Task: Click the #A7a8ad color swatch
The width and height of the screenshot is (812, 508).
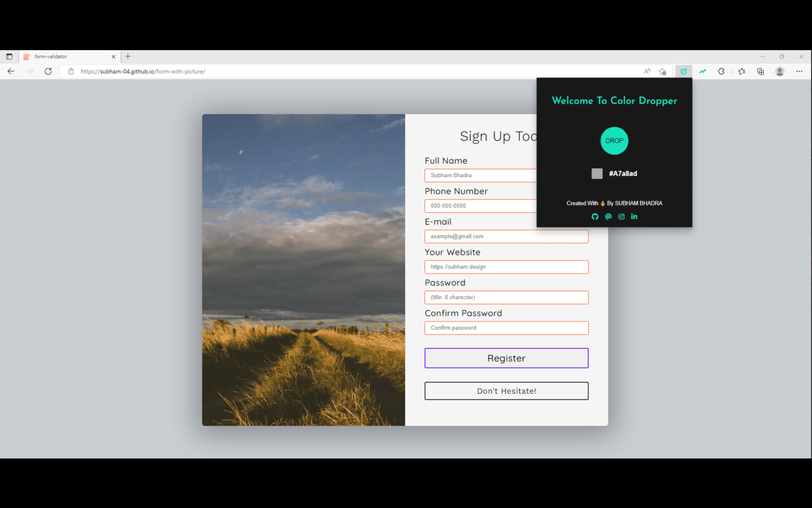Action: click(x=597, y=173)
